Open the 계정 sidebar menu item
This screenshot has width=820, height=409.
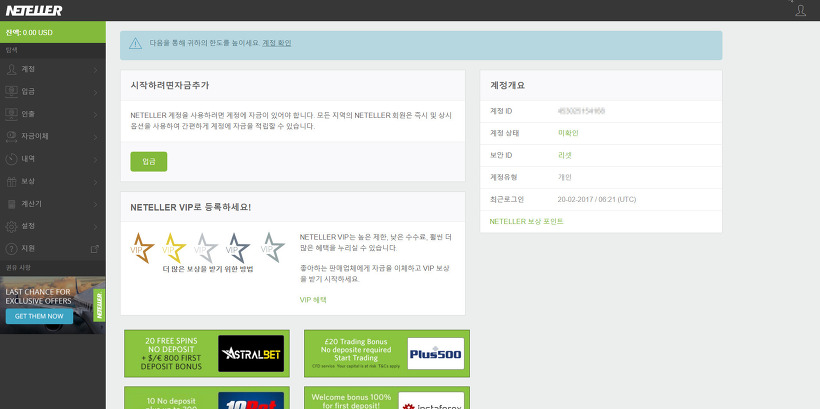[53, 69]
